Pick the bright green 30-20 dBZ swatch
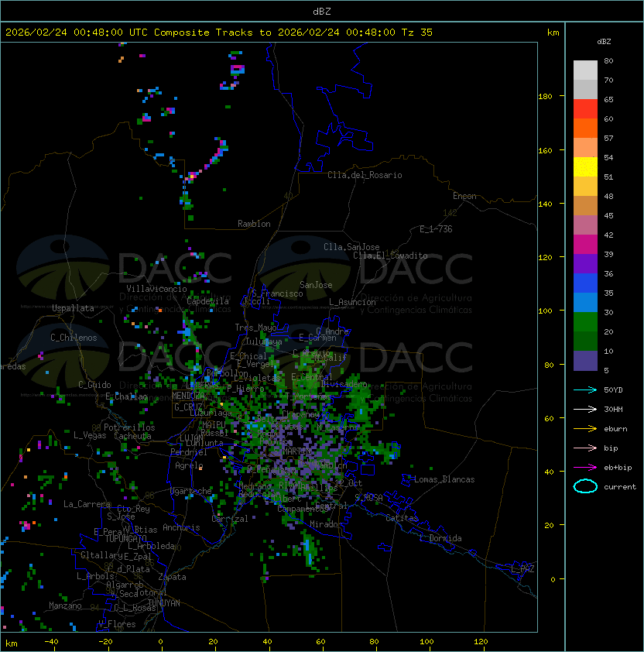644x652 pixels. [585, 322]
